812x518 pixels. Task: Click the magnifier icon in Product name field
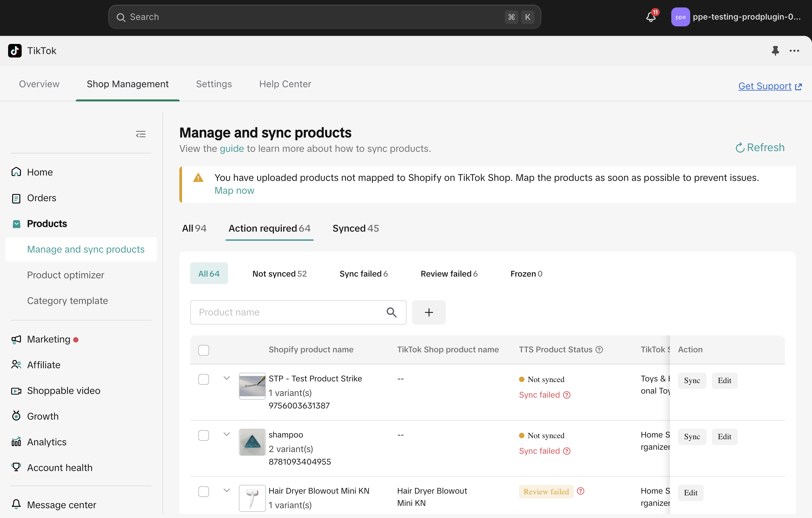click(391, 312)
